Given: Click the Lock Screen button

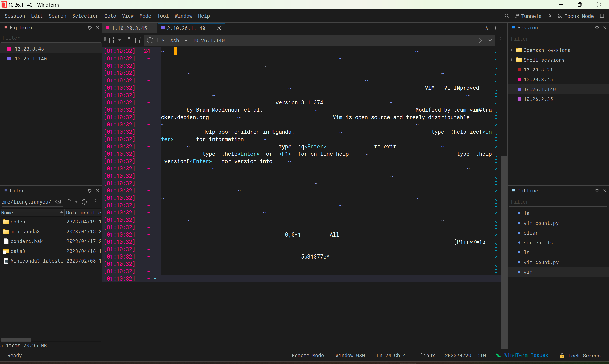Looking at the screenshot, I should [x=580, y=356].
